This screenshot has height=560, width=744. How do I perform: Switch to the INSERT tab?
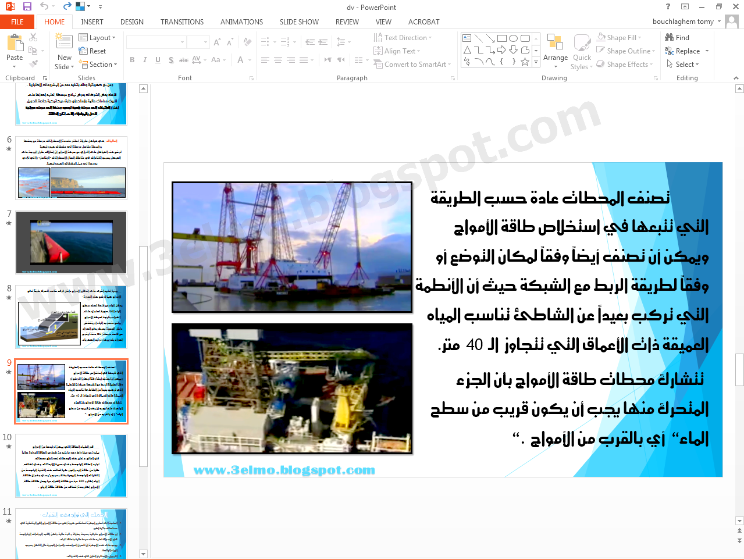[x=92, y=22]
